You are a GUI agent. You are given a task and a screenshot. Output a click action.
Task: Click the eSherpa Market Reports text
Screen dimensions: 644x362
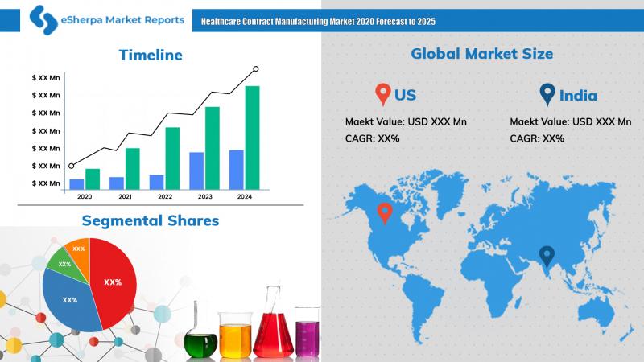(x=122, y=19)
